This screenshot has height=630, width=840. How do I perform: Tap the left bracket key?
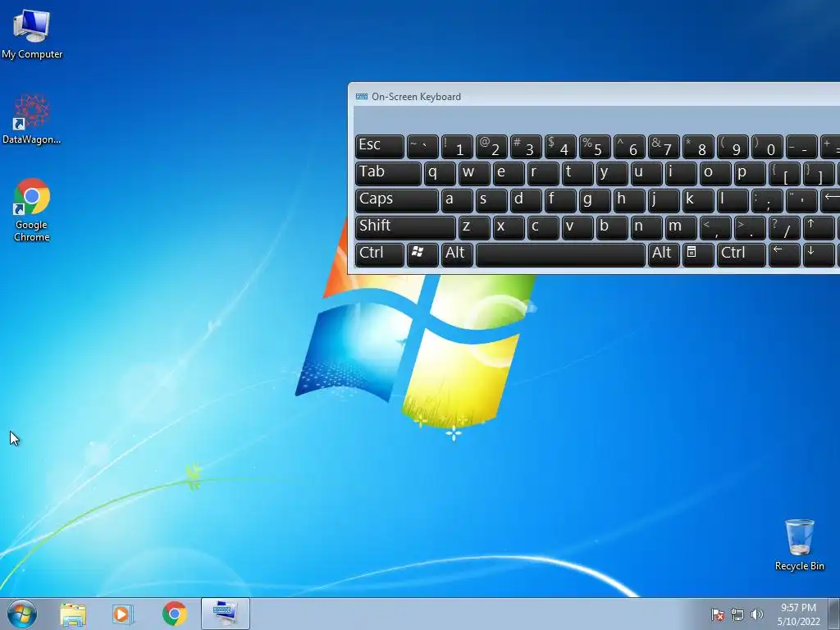783,174
